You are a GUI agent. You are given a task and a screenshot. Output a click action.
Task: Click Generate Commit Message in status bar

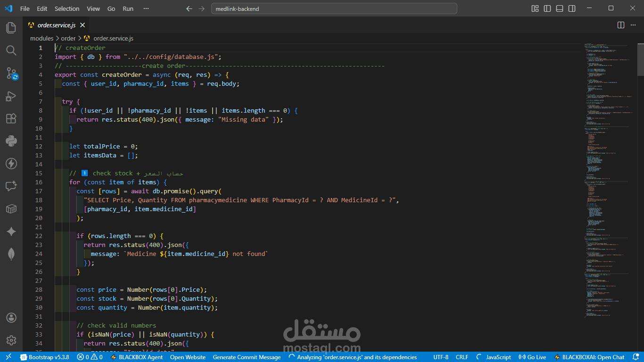(x=247, y=357)
